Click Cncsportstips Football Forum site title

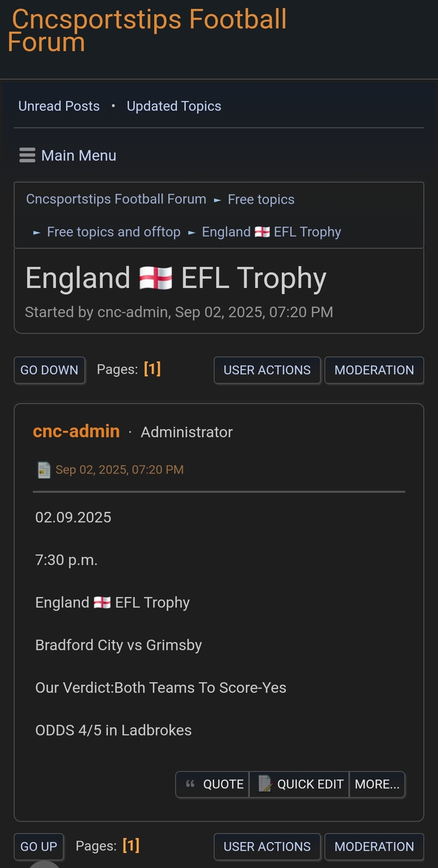[x=147, y=30]
